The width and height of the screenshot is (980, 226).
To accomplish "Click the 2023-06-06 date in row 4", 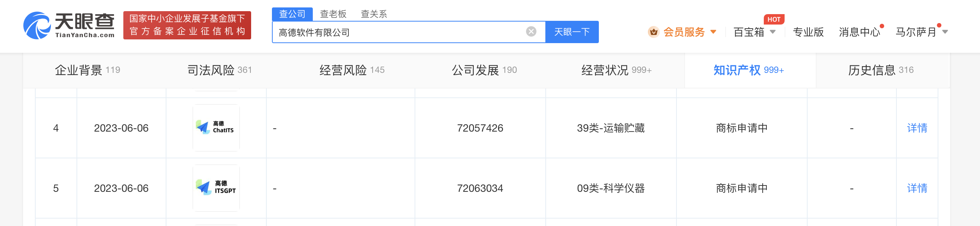I will [121, 128].
